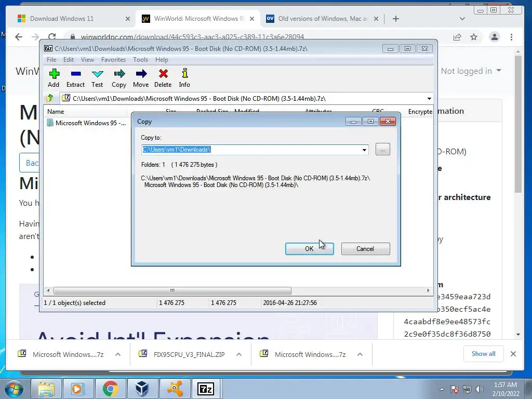This screenshot has height=399, width=532.
Task: Open 7-Zip Tools menu
Action: pos(140,60)
